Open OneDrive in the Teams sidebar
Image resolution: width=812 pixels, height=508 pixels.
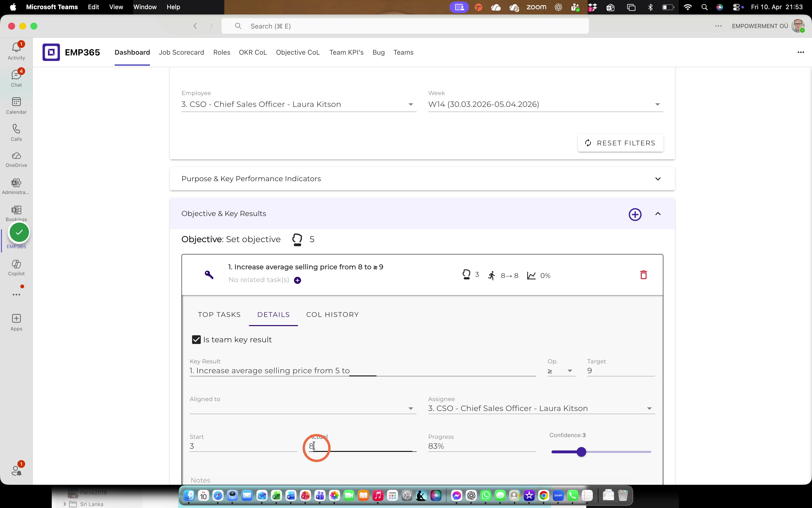tap(16, 160)
